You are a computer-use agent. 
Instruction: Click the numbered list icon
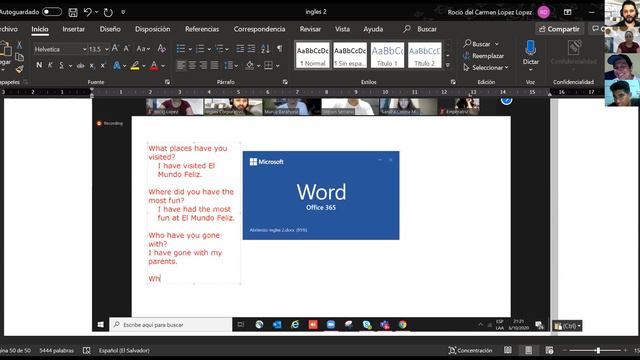pos(200,49)
